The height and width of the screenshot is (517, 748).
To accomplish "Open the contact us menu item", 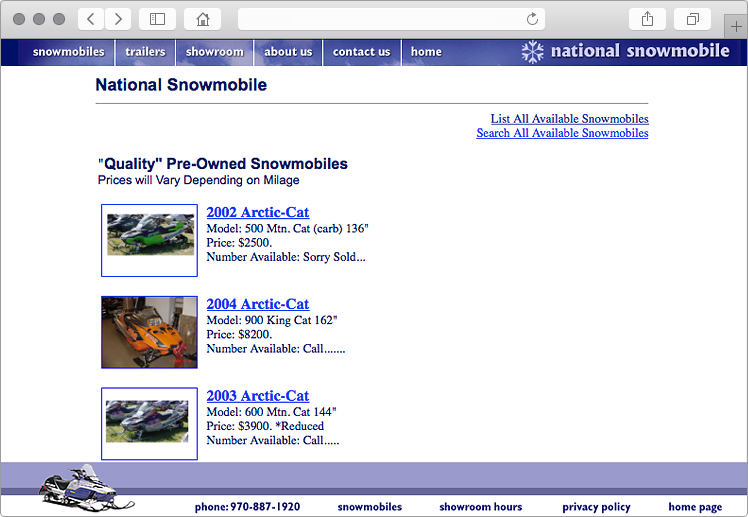I will click(x=361, y=52).
